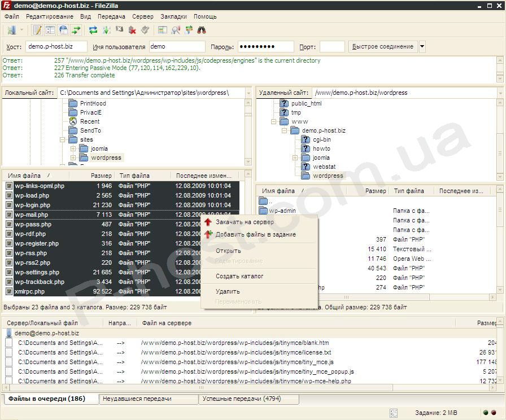Click the xmlrpc.php file icon
Viewport: 506px width, 420px height.
coord(9,291)
